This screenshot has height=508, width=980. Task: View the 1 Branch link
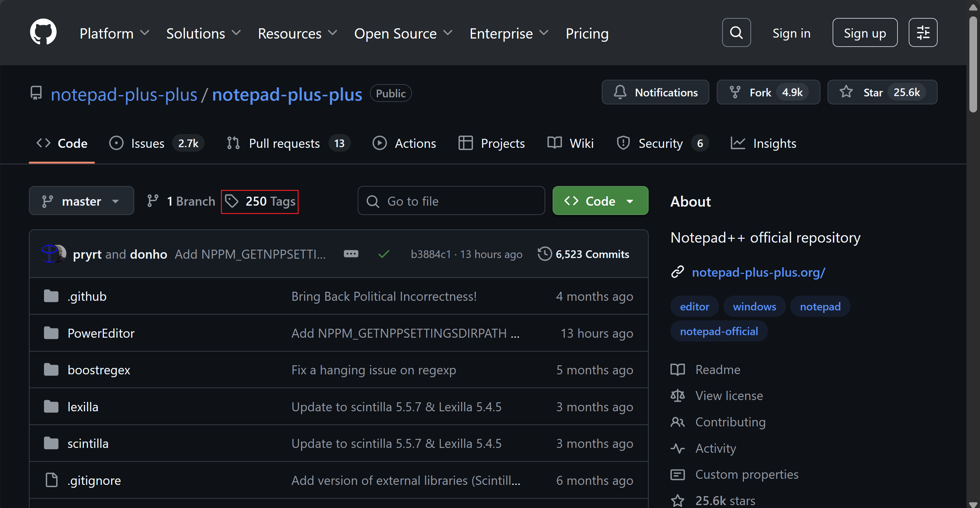(x=181, y=201)
